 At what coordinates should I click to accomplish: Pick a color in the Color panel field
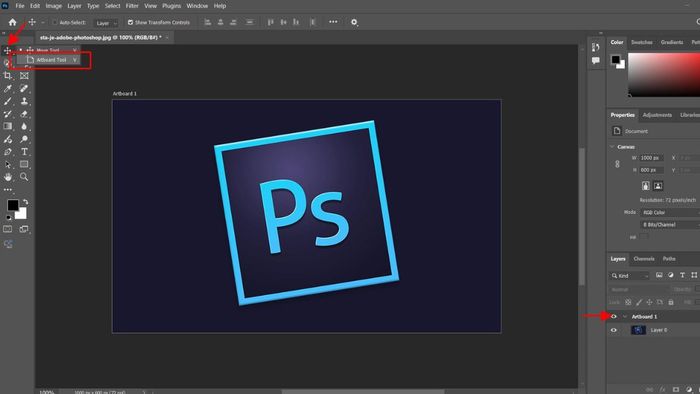[x=664, y=75]
